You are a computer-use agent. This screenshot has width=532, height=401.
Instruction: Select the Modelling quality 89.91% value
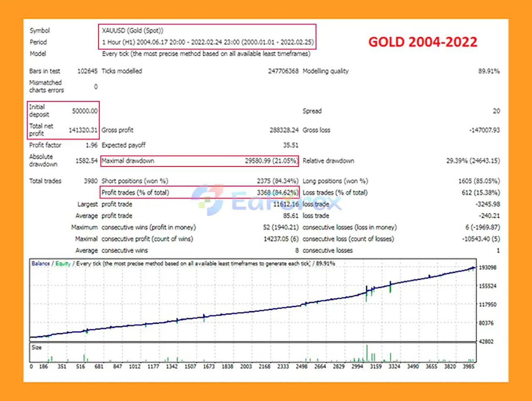point(489,71)
